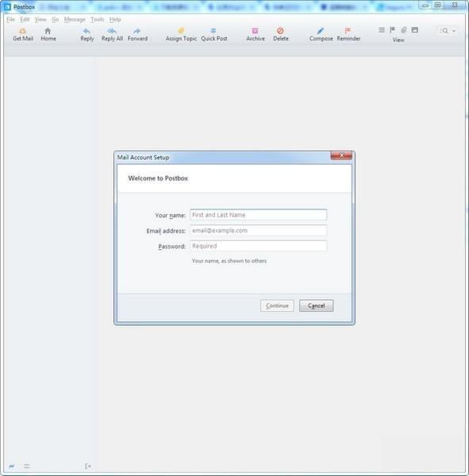
Task: Click the Cancel button in setup dialog
Action: tap(316, 305)
